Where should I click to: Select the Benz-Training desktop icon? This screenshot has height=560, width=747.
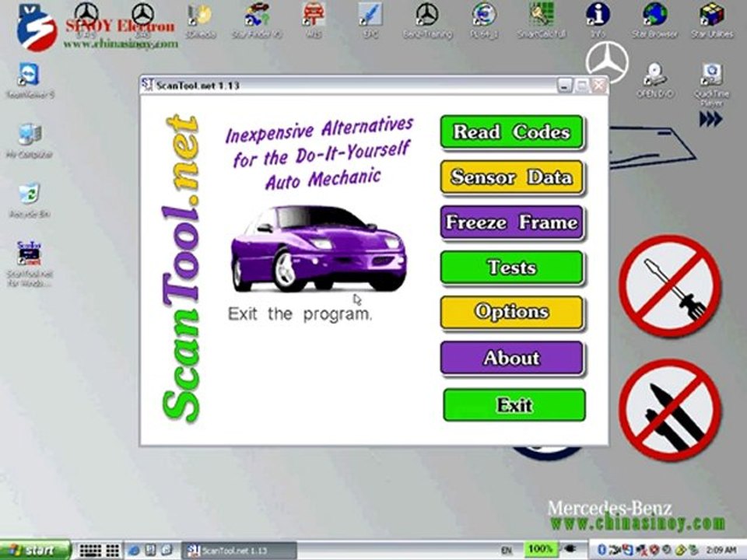click(427, 21)
